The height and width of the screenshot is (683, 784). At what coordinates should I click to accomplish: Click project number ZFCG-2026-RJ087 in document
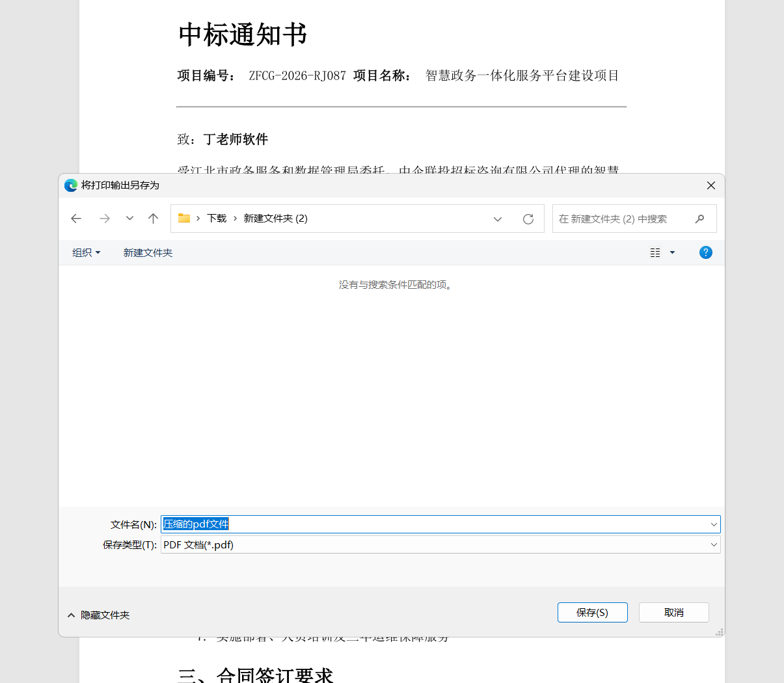(x=297, y=75)
